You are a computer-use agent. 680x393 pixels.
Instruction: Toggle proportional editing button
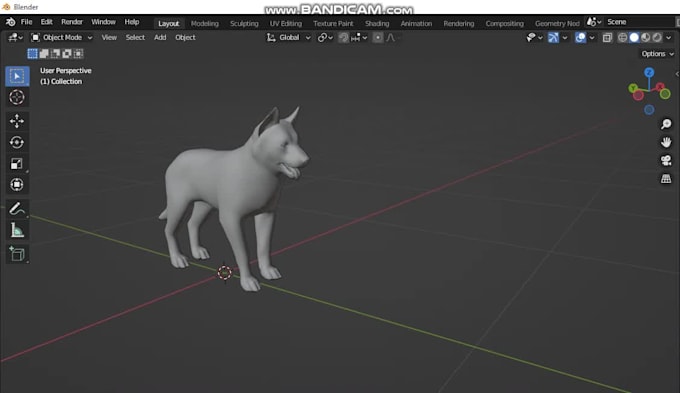coord(378,38)
